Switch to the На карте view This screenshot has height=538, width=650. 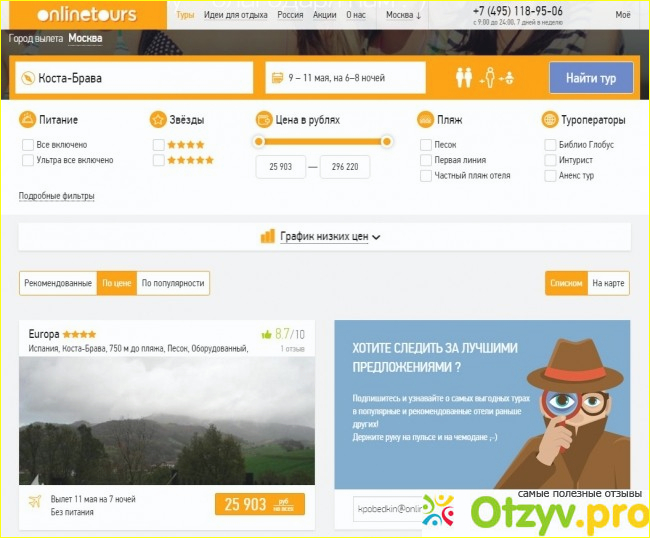608,284
